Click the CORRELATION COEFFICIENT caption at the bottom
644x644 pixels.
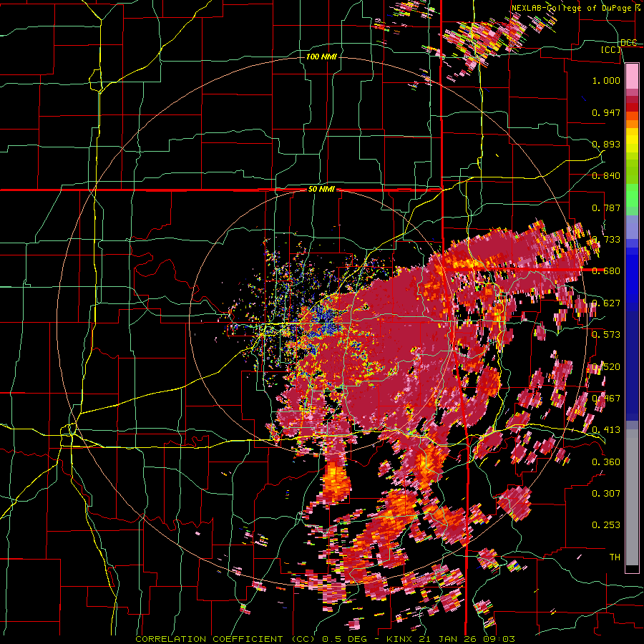click(224, 639)
